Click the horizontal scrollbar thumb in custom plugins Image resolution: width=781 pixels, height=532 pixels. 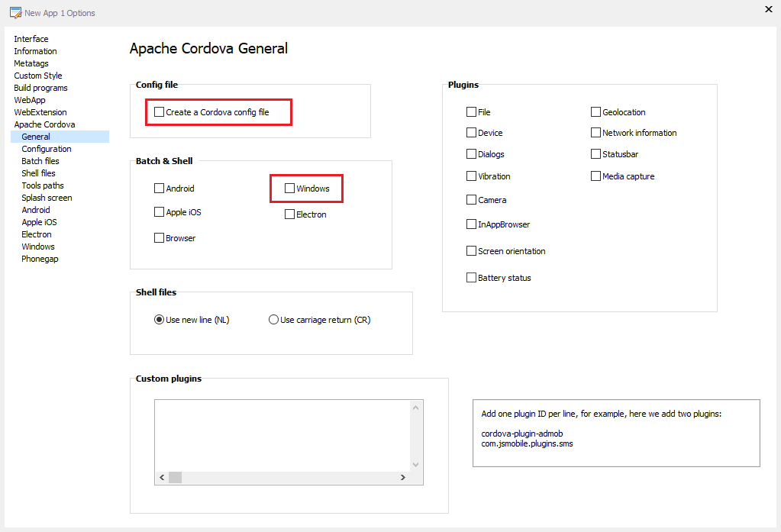176,477
